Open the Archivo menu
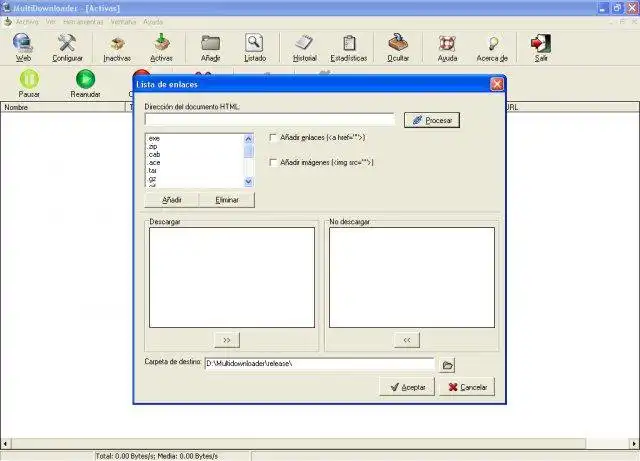 (27, 22)
